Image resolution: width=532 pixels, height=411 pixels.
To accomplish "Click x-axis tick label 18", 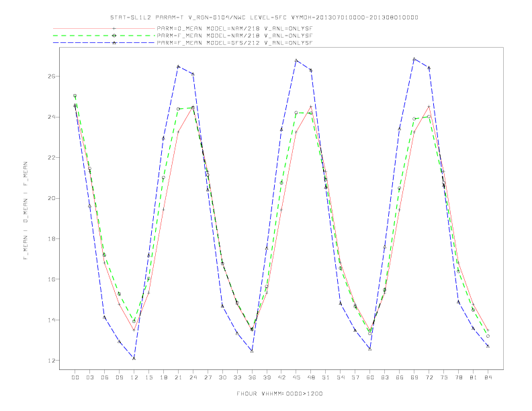I will [163, 377].
